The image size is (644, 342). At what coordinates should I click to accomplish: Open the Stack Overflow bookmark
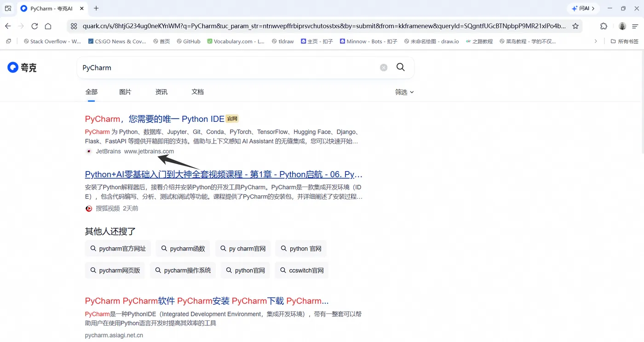click(x=52, y=41)
